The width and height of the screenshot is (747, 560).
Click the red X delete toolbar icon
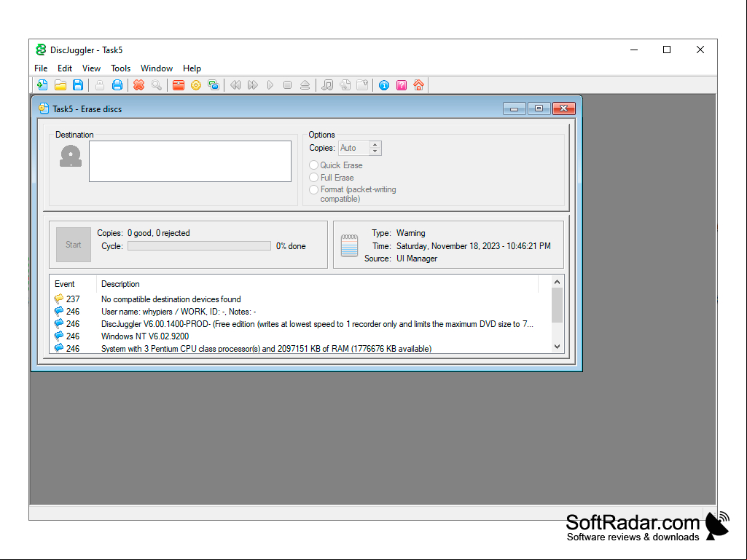(138, 85)
